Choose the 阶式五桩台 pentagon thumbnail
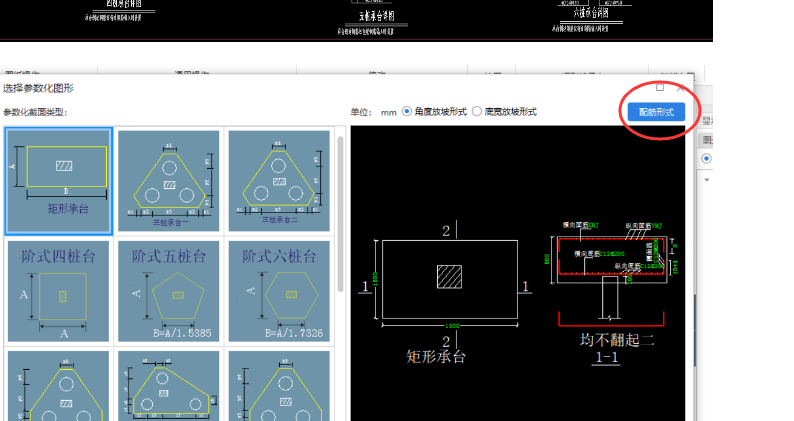This screenshot has height=421, width=794. (x=169, y=291)
